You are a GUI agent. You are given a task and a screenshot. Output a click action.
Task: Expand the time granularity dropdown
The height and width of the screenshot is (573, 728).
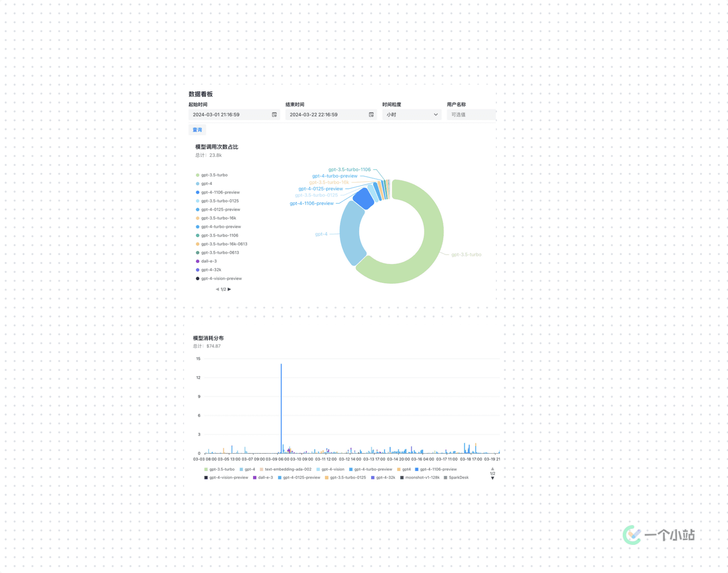pos(411,115)
